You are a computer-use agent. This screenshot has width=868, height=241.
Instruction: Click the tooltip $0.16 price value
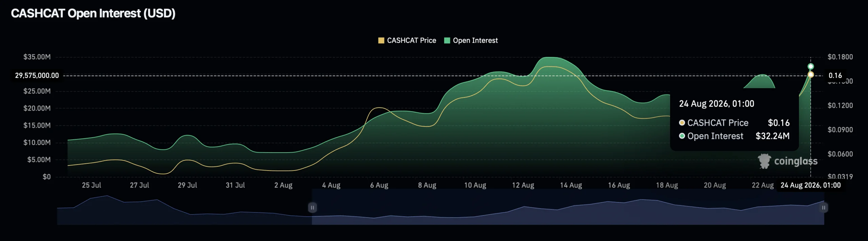coord(779,123)
